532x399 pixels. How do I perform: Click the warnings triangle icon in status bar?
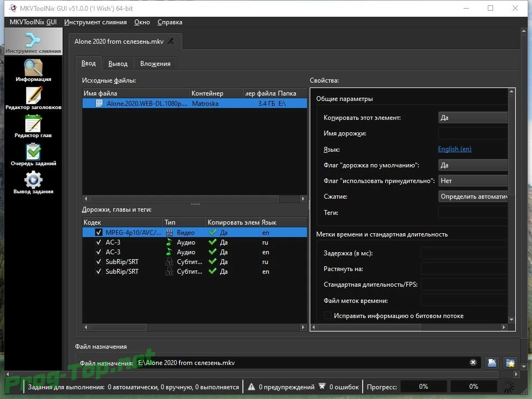tap(251, 387)
